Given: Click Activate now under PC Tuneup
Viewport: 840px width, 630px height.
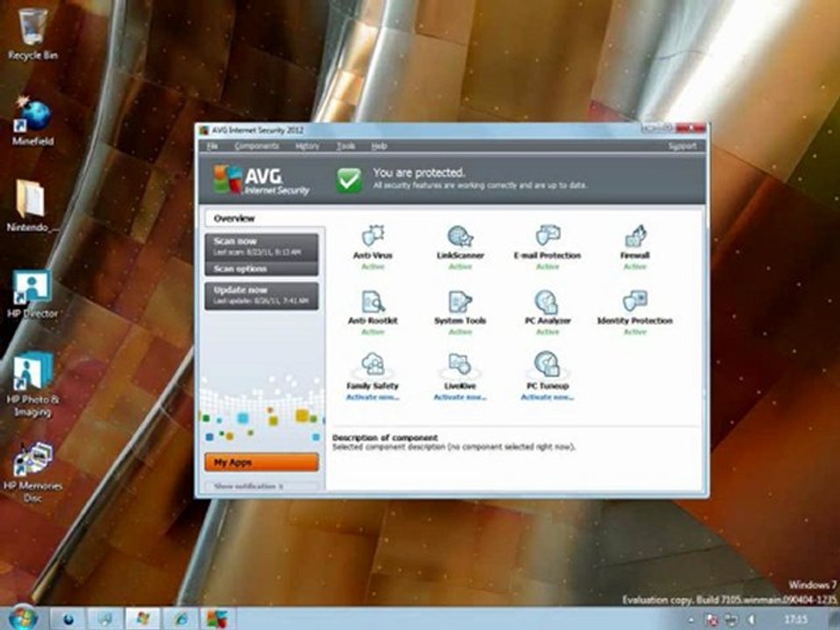Looking at the screenshot, I should pos(547,397).
